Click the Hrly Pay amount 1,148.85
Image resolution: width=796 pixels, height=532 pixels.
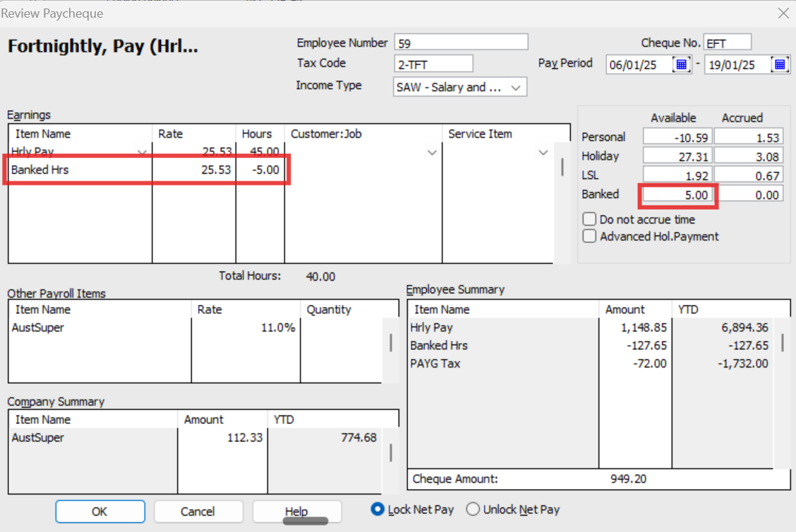point(644,328)
